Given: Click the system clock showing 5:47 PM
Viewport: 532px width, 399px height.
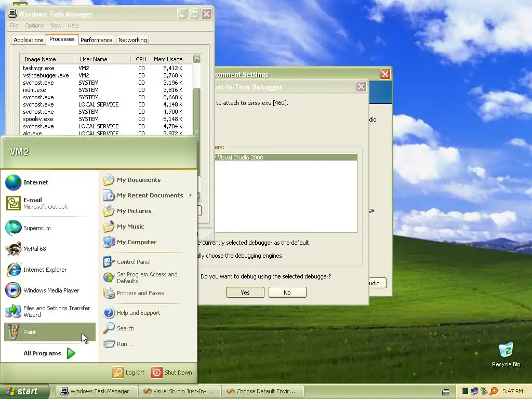Looking at the screenshot, I should click(x=512, y=391).
